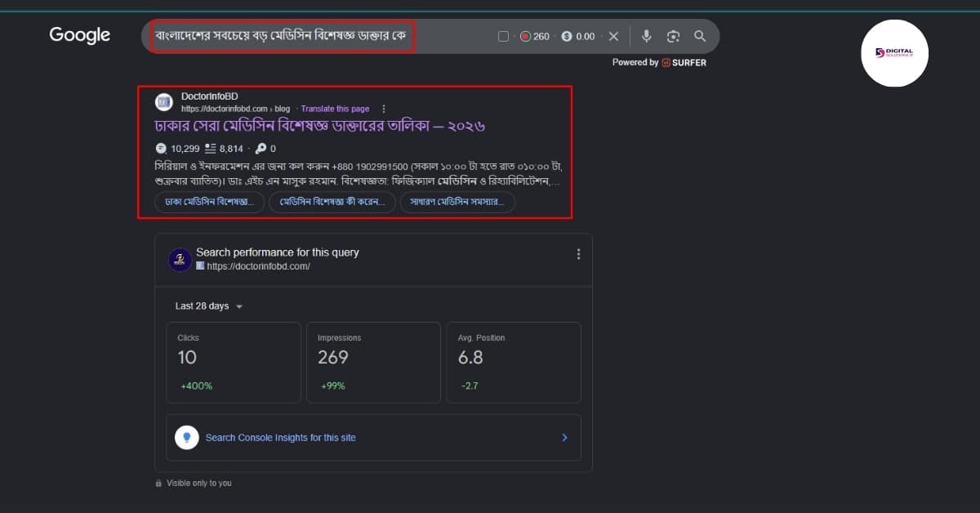Select the Impressions 269 metric card

(373, 363)
